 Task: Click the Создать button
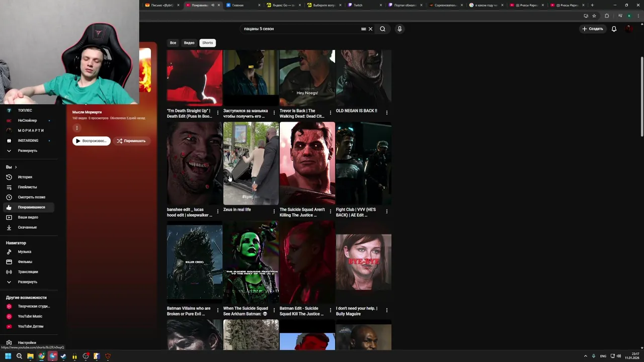(x=593, y=29)
